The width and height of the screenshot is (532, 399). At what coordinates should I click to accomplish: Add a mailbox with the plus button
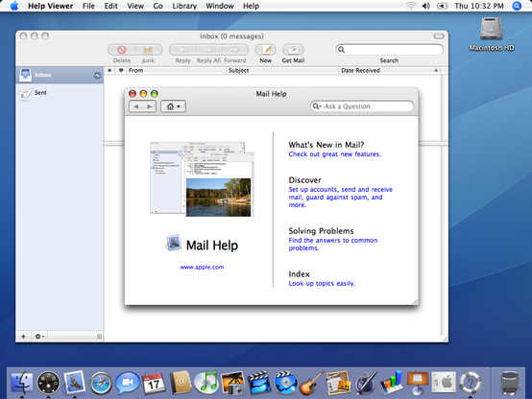pos(23,337)
